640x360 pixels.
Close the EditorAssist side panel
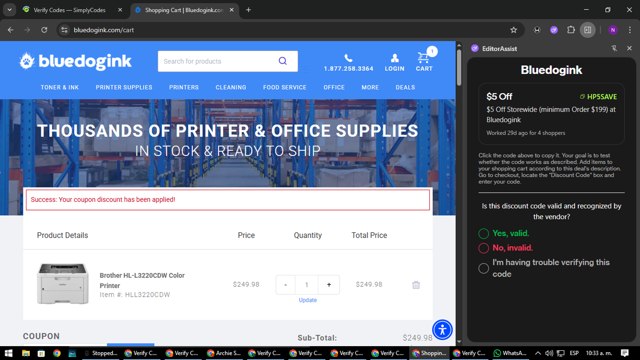[x=629, y=48]
